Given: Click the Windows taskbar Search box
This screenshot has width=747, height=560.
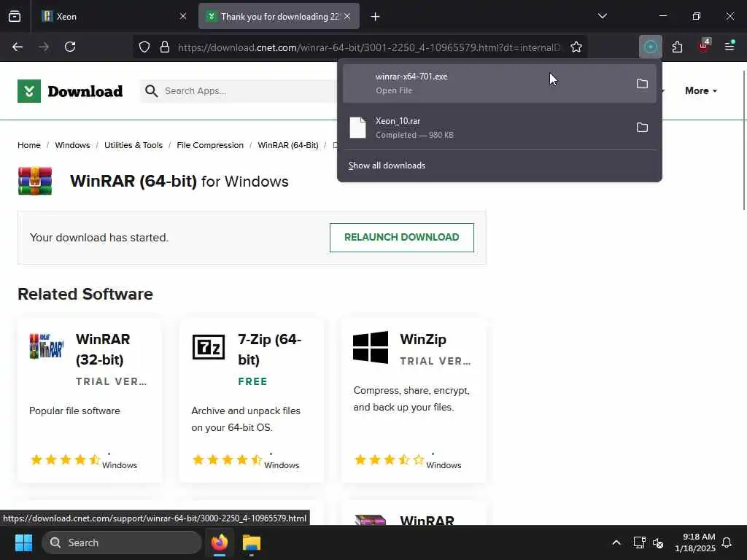Looking at the screenshot, I should coord(122,542).
